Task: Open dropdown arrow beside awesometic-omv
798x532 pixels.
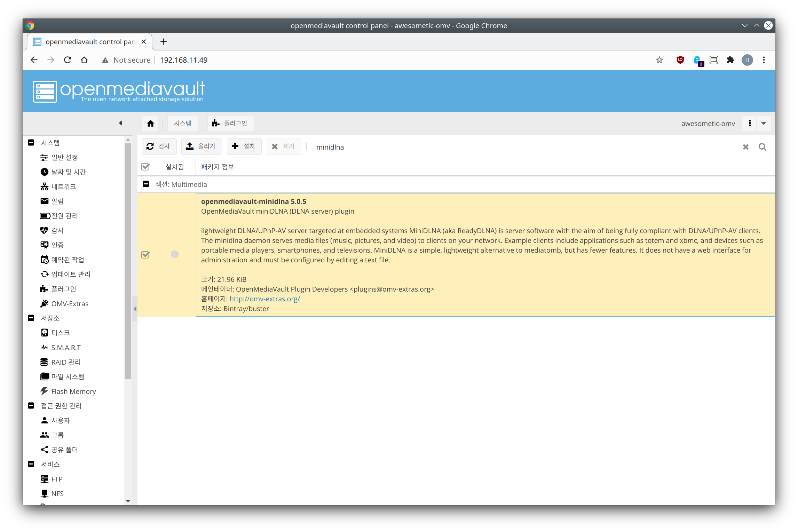Action: [x=764, y=124]
